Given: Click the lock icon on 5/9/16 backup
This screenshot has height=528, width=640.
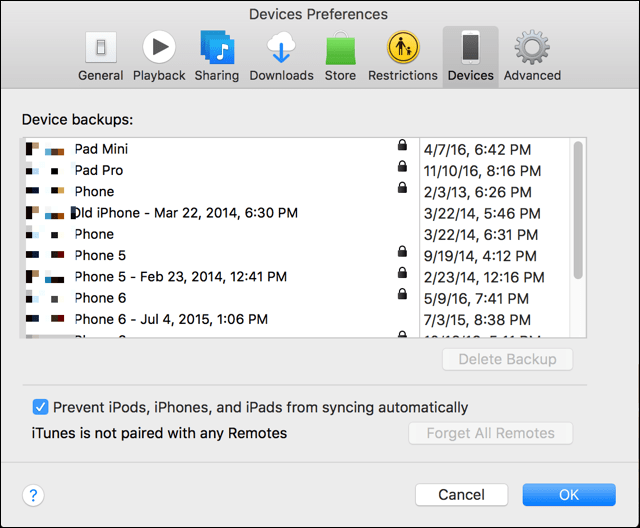Looking at the screenshot, I should coord(402,294).
